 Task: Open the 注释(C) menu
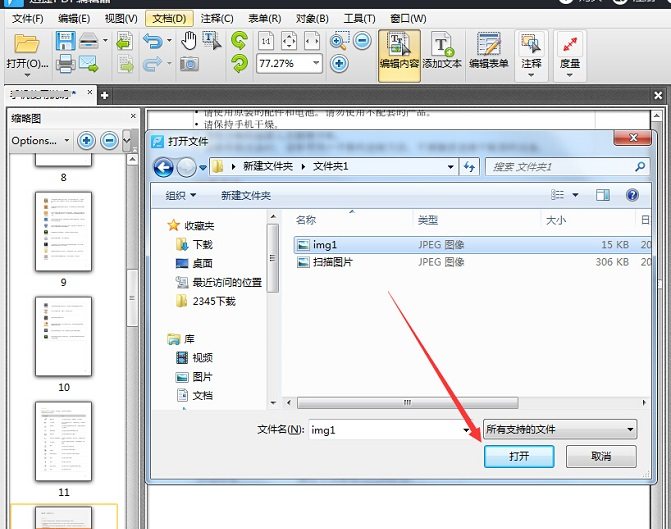217,19
